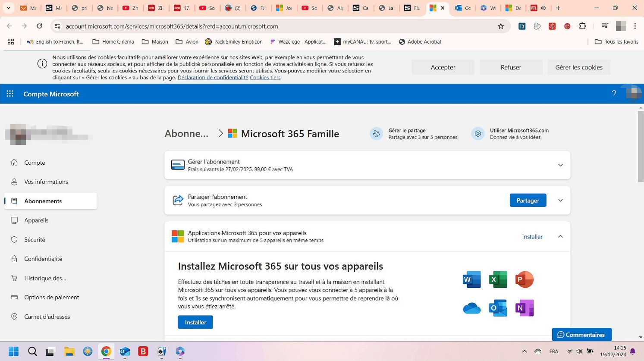This screenshot has height=361, width=644.
Task: Reload the page
Action: pos(39,26)
